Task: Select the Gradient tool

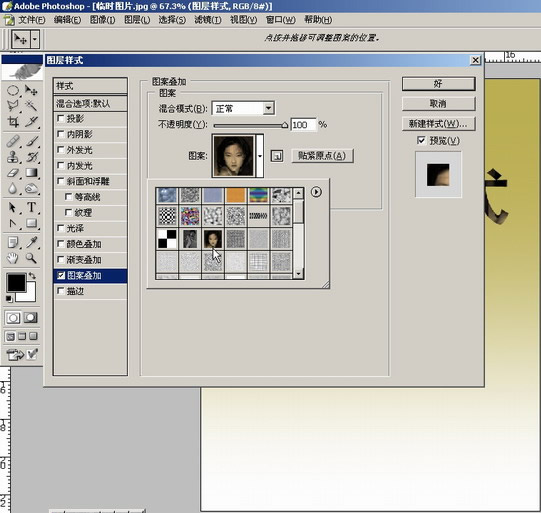Action: tap(31, 172)
